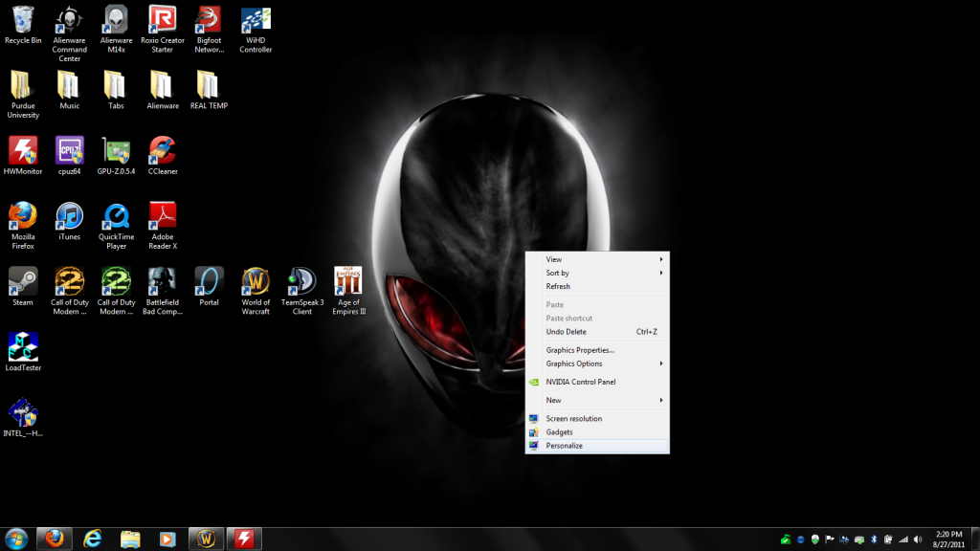980x551 pixels.
Task: Open NVIDIA Control Panel from menu
Action: (x=597, y=382)
